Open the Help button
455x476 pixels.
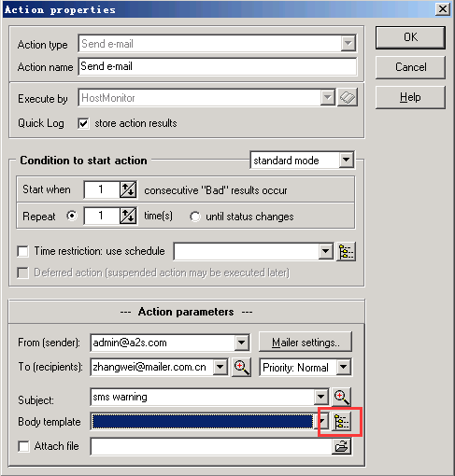410,97
